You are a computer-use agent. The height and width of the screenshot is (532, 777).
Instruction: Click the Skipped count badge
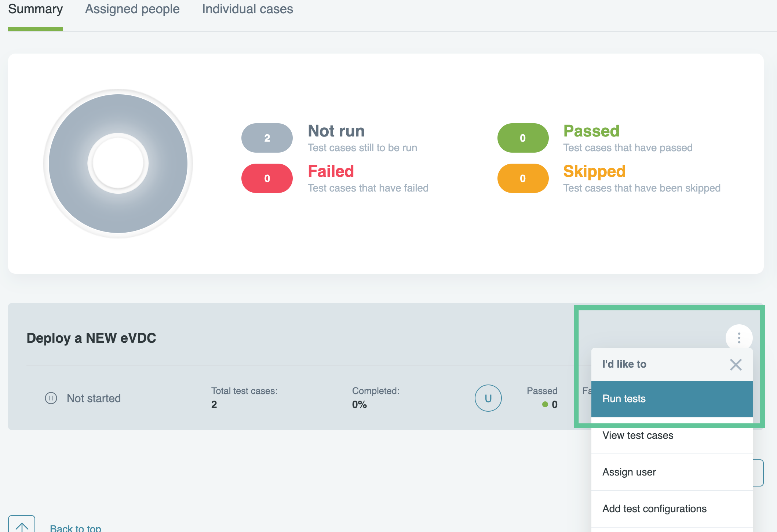[x=523, y=178]
